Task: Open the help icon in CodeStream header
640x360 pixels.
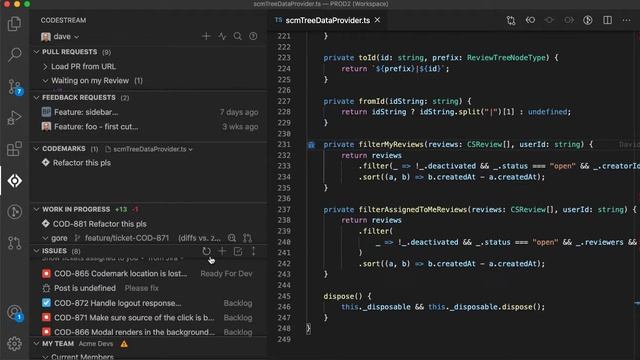Action: point(253,36)
